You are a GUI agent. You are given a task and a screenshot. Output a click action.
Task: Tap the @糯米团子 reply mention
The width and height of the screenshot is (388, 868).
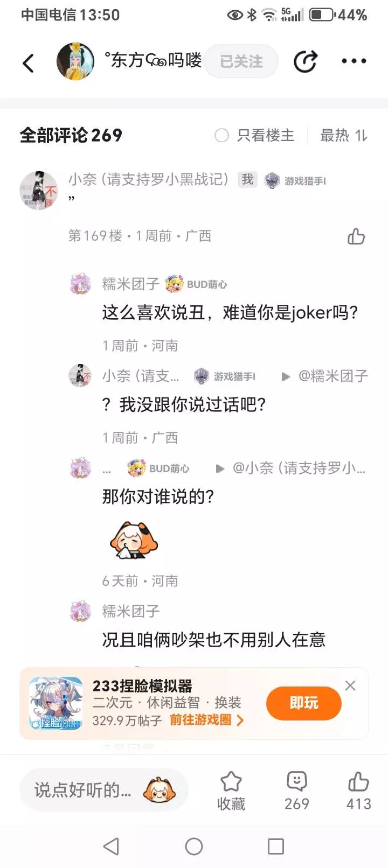coord(333,376)
